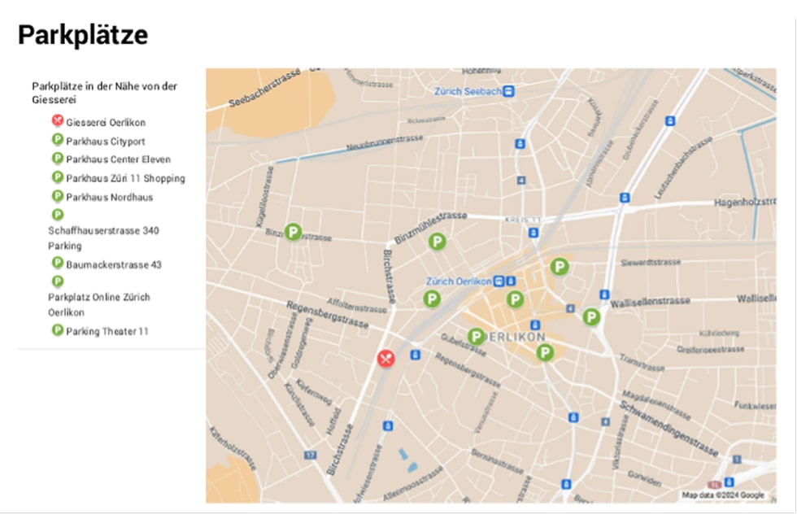Click the green P icon beside Baumackerstrasse 43
This screenshot has height=532, width=797.
(58, 263)
